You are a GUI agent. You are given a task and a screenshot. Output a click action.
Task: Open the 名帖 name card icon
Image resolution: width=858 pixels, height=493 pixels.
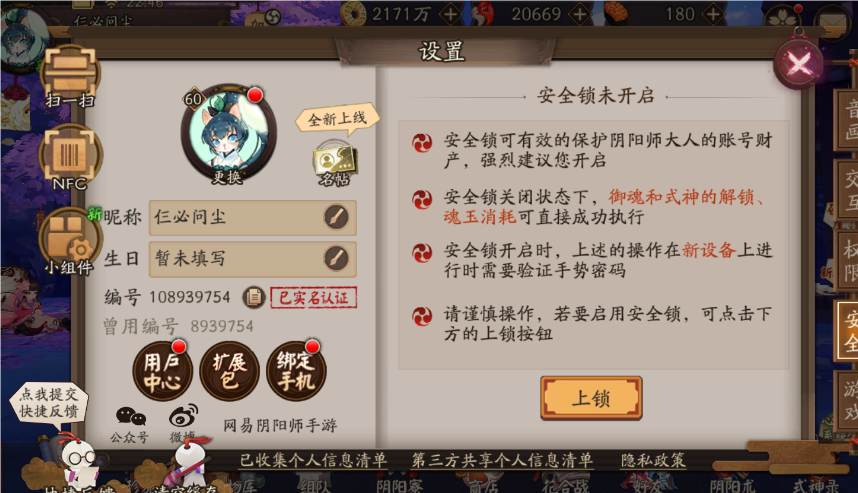click(334, 164)
